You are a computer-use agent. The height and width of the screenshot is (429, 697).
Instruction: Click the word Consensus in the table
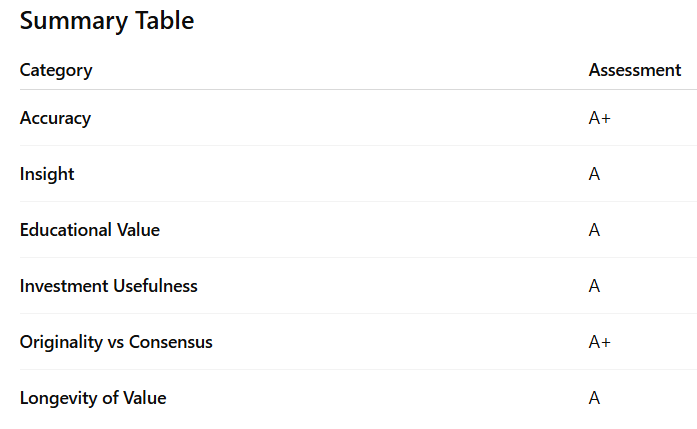pyautogui.click(x=171, y=342)
